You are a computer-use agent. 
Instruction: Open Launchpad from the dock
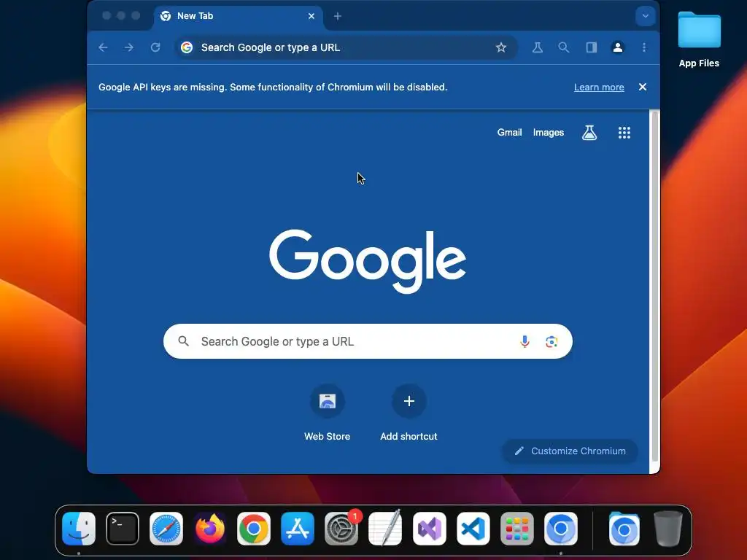pyautogui.click(x=517, y=529)
